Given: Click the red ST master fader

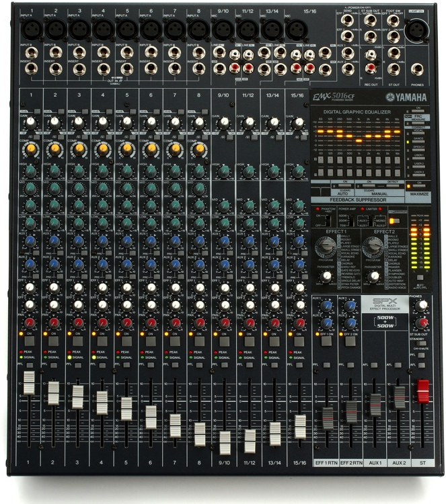Looking at the screenshot, I should pyautogui.click(x=423, y=391).
